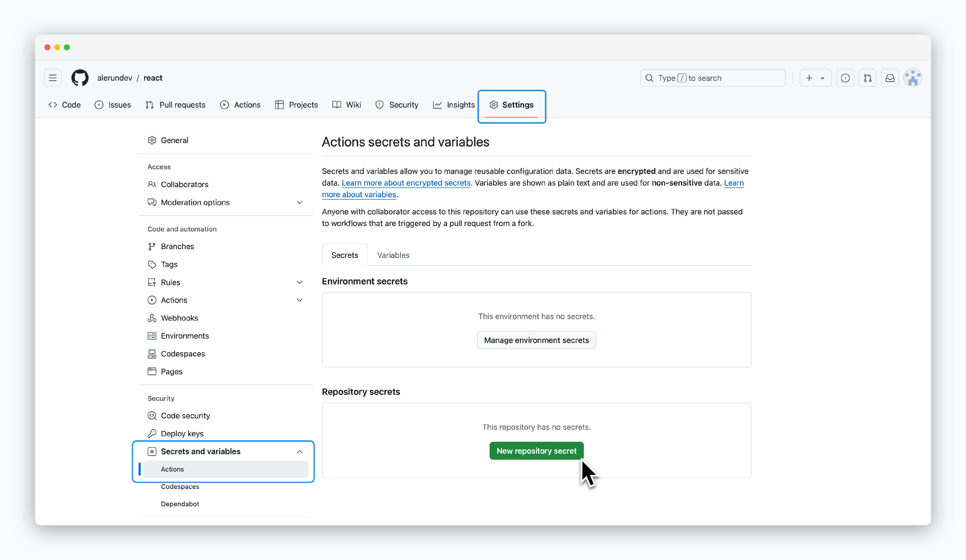
Task: Click Manage environment secrets button
Action: pos(536,340)
